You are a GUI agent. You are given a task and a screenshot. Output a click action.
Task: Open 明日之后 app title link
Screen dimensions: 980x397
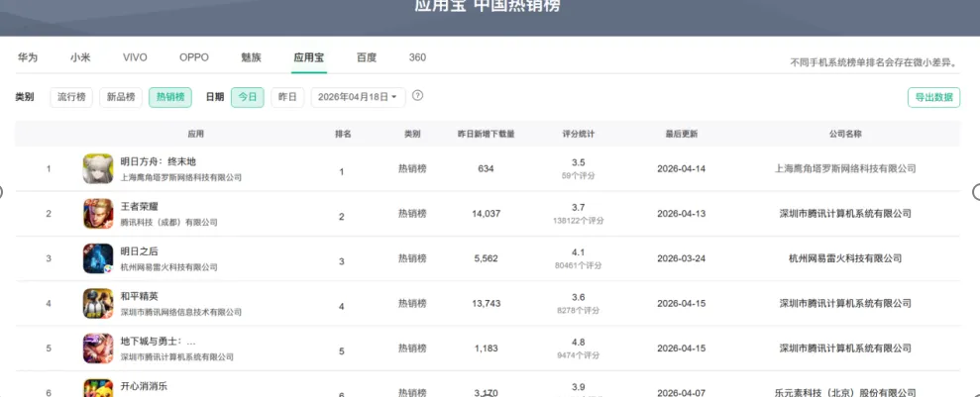coord(139,251)
